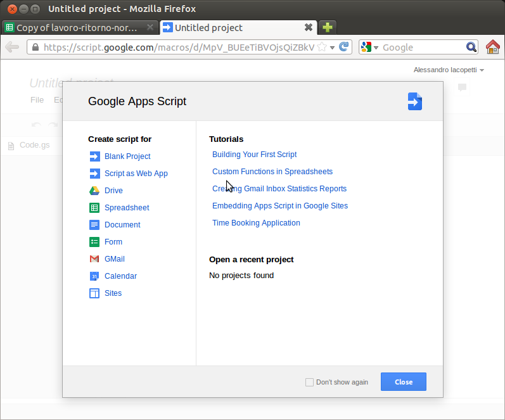Screen dimensions: 505x420
Task: Click the Google Drive triangle icon
Action: click(94, 190)
